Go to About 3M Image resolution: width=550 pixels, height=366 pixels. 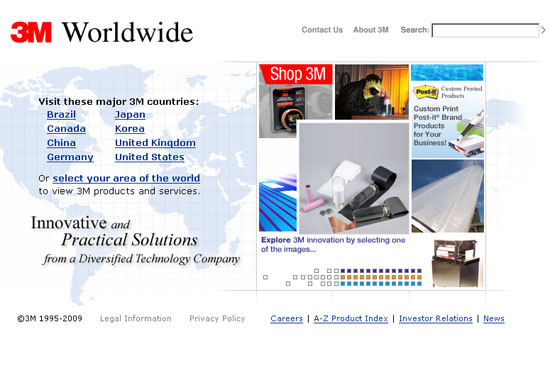[x=371, y=30]
